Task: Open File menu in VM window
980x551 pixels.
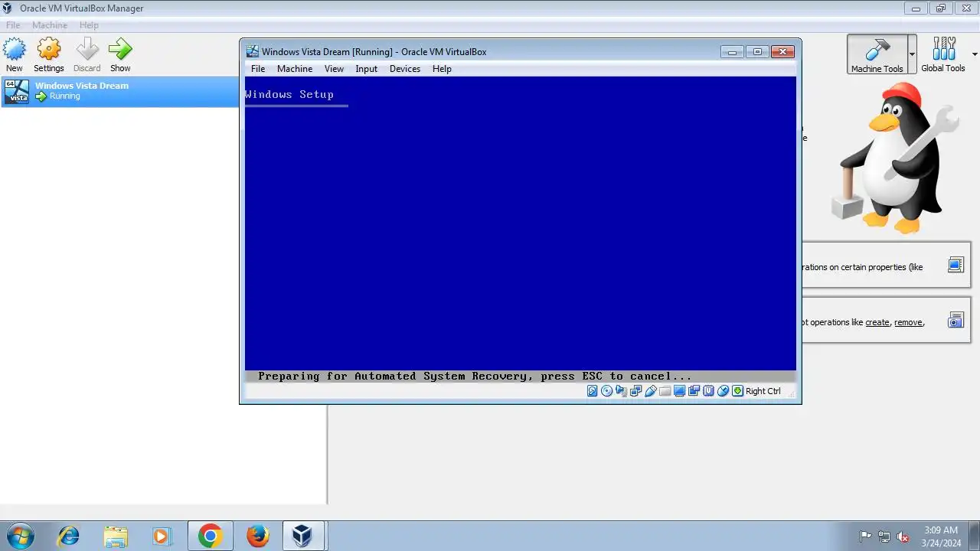Action: pyautogui.click(x=258, y=69)
